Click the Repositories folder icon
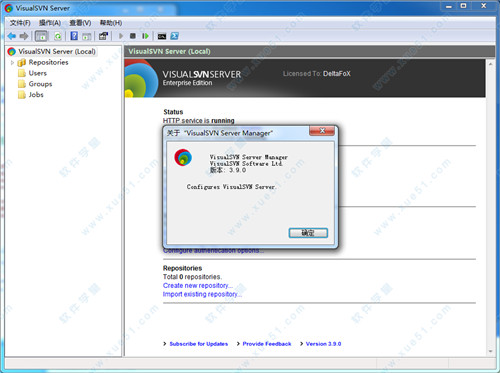The width and height of the screenshot is (500, 373). [22, 62]
